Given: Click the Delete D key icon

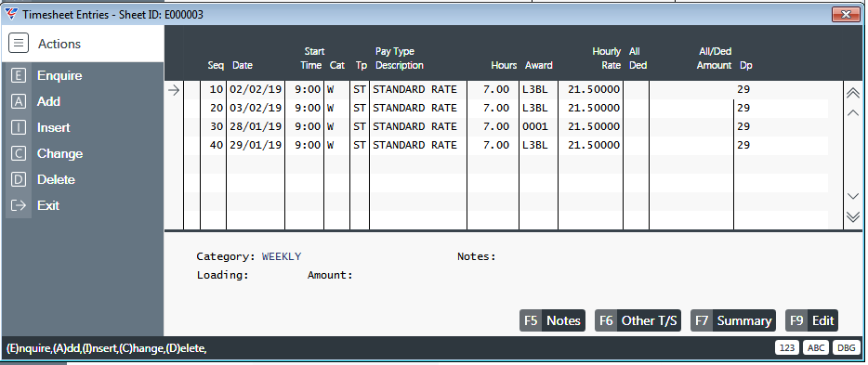Looking at the screenshot, I should click(x=19, y=180).
